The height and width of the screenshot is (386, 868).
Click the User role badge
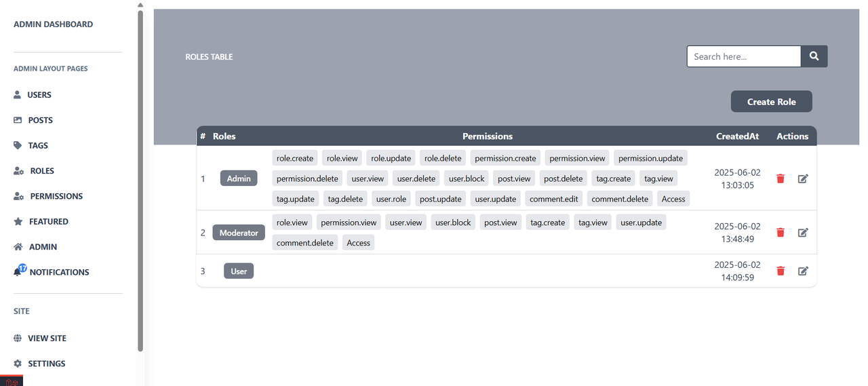(239, 271)
